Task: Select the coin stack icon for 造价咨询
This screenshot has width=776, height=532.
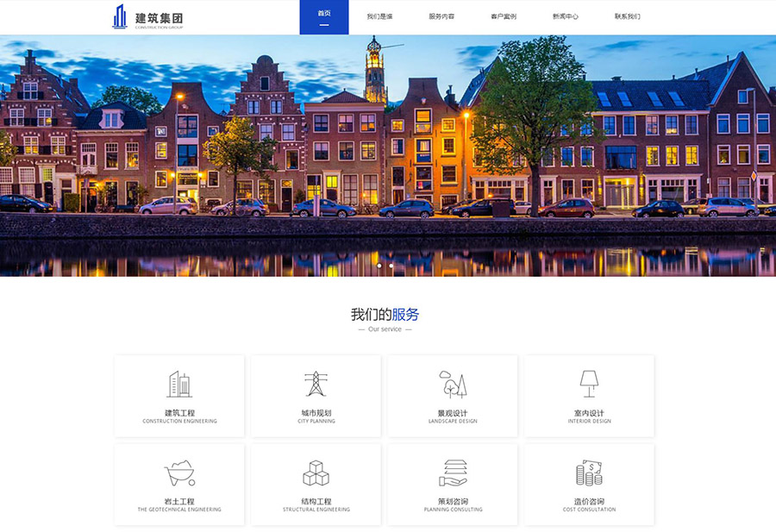Action: (x=589, y=473)
